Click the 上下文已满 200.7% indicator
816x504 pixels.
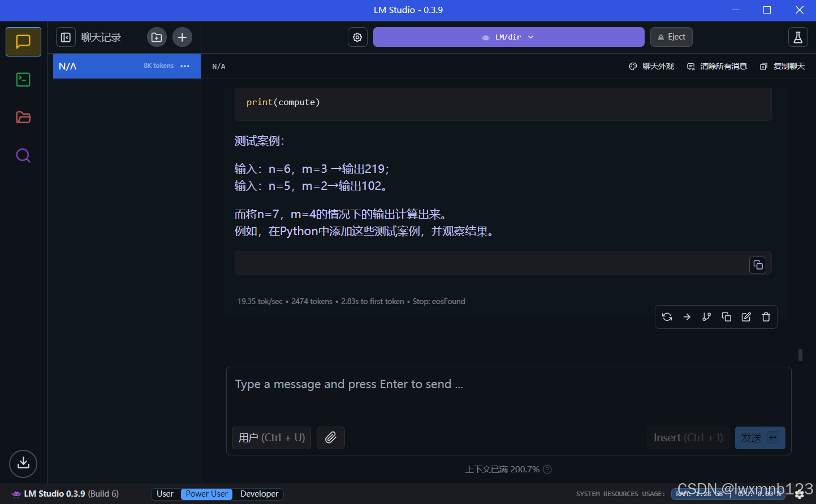click(x=502, y=470)
